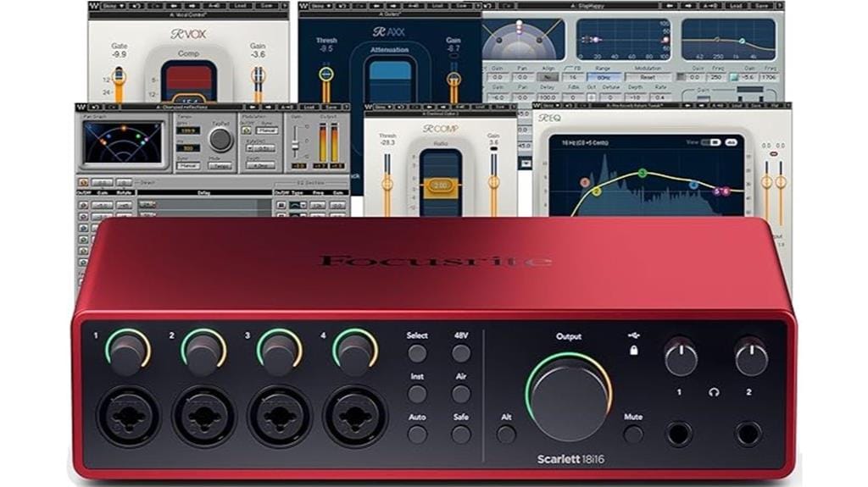Click combo input jack 1 on the Scarlett

pos(128,416)
